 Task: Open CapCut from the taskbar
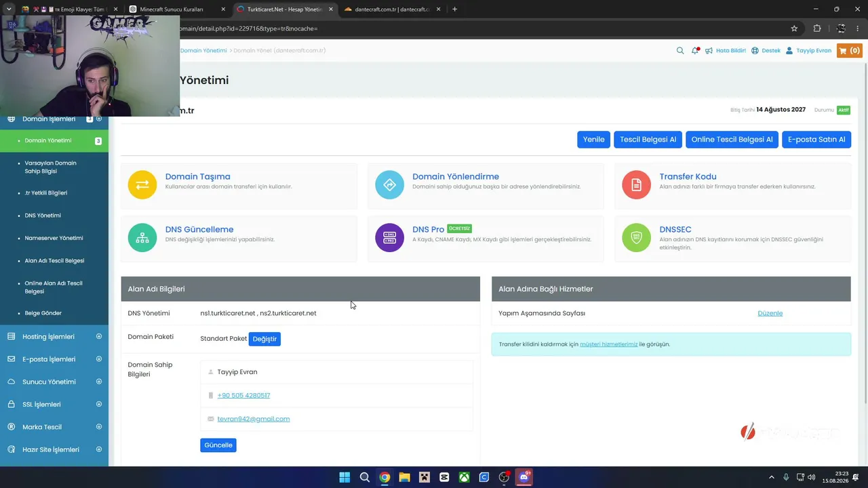(444, 477)
